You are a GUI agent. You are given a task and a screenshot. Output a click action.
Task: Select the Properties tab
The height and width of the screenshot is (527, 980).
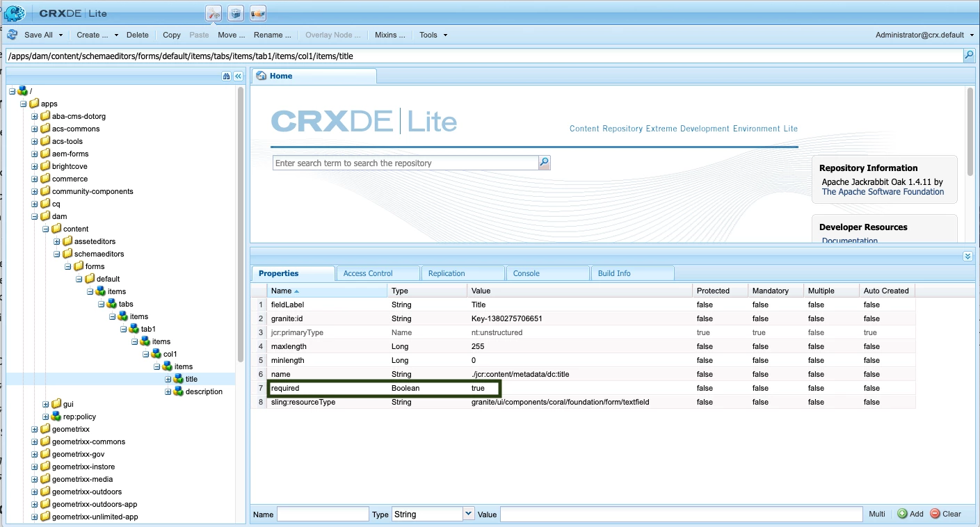[x=293, y=273]
